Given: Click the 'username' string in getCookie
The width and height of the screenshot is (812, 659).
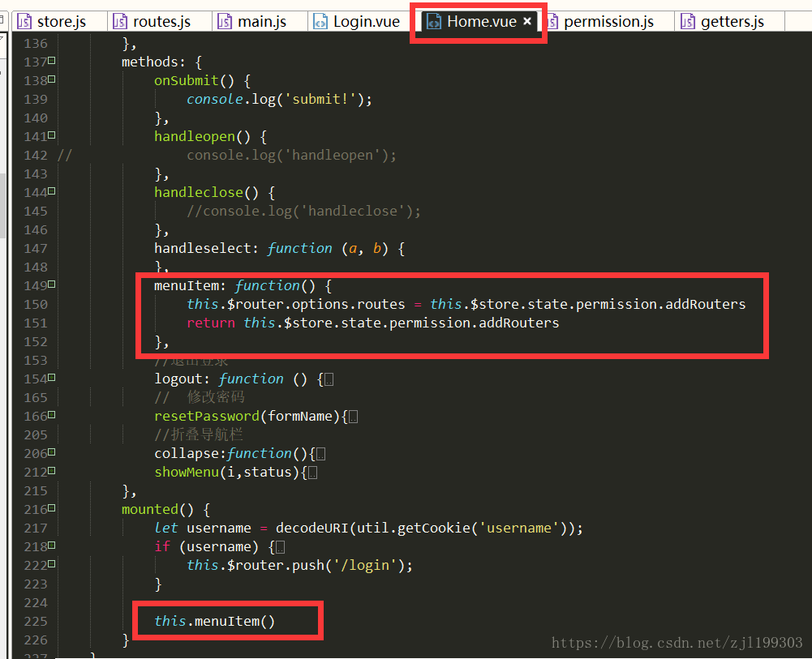Looking at the screenshot, I should [x=519, y=528].
